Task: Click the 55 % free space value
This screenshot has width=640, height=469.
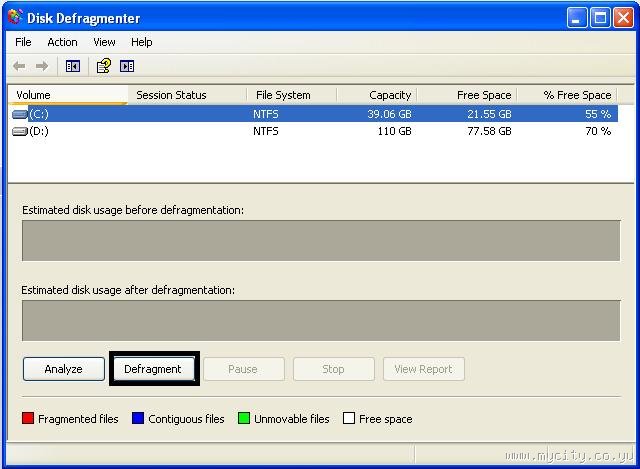Action: tap(598, 114)
